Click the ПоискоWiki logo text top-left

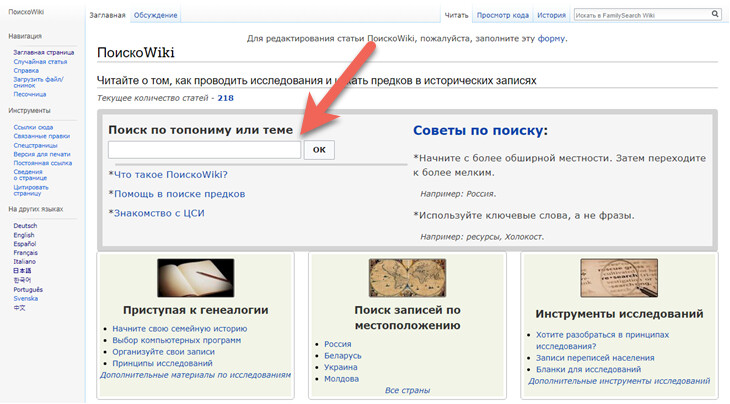click(x=26, y=12)
